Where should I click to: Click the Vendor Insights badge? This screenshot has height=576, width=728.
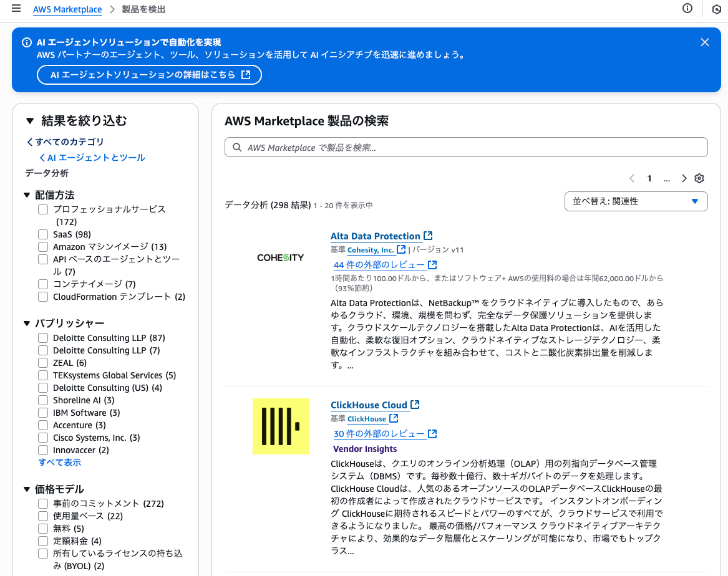(365, 449)
